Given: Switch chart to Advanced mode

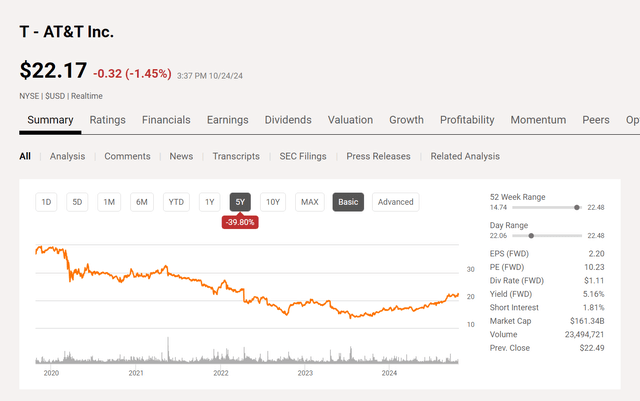Looking at the screenshot, I should coord(396,202).
